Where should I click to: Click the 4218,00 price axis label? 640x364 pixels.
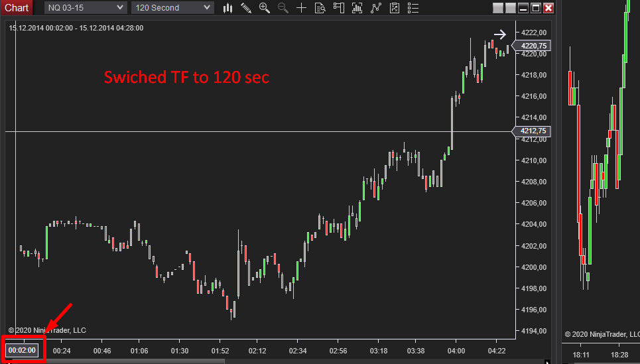point(534,75)
